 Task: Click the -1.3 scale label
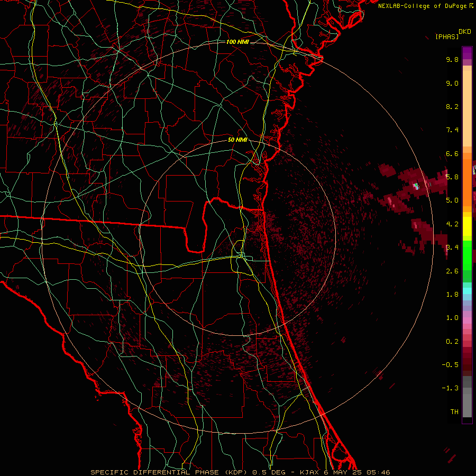pyautogui.click(x=450, y=388)
